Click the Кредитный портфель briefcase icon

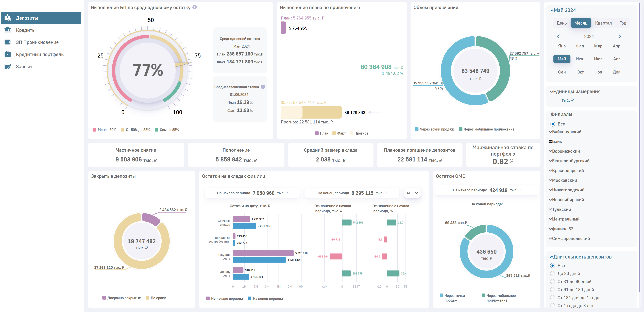pos(8,54)
